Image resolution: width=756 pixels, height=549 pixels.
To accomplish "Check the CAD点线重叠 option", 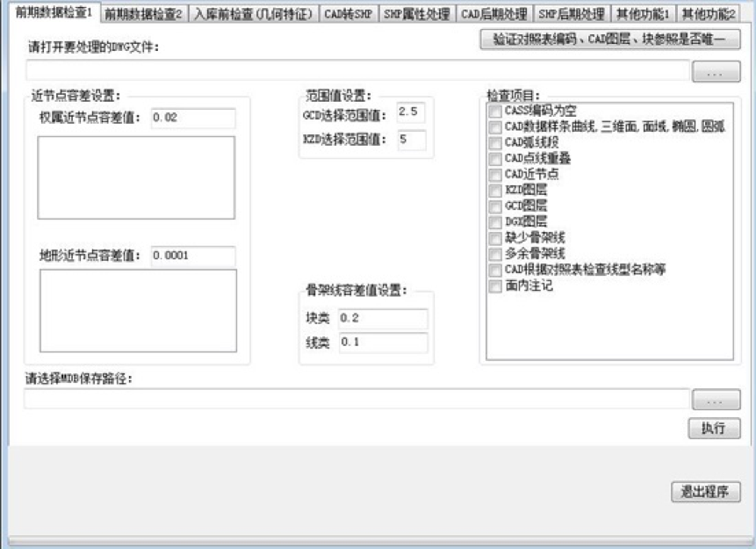I will [496, 158].
